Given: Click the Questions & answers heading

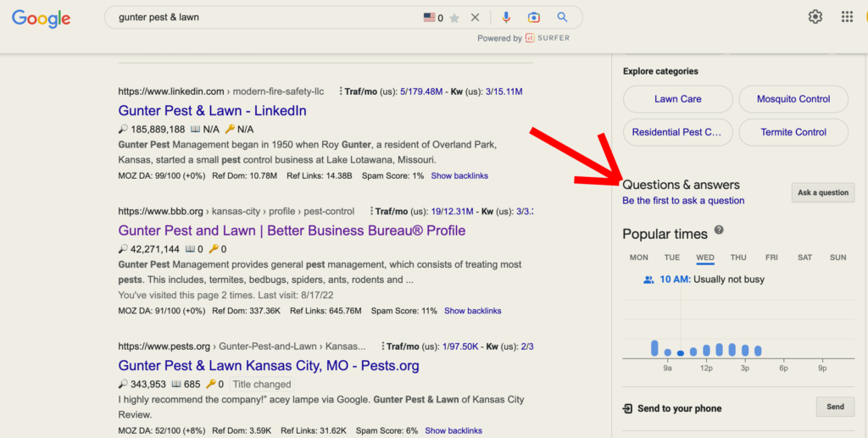Looking at the screenshot, I should (681, 185).
